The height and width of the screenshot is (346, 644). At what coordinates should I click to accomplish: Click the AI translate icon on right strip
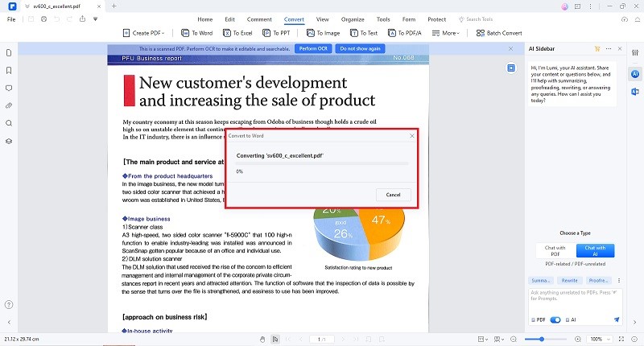click(x=635, y=92)
